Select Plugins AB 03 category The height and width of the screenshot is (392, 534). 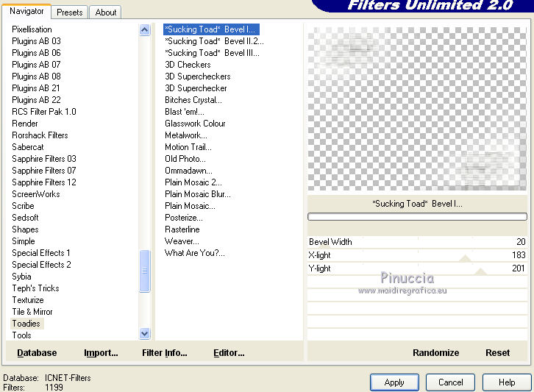37,41
